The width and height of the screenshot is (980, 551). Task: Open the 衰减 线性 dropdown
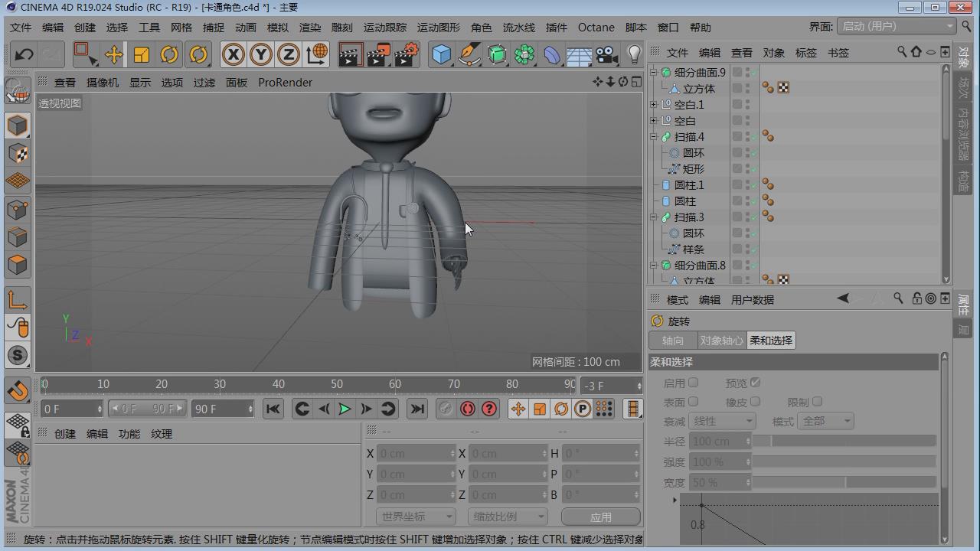pos(722,421)
